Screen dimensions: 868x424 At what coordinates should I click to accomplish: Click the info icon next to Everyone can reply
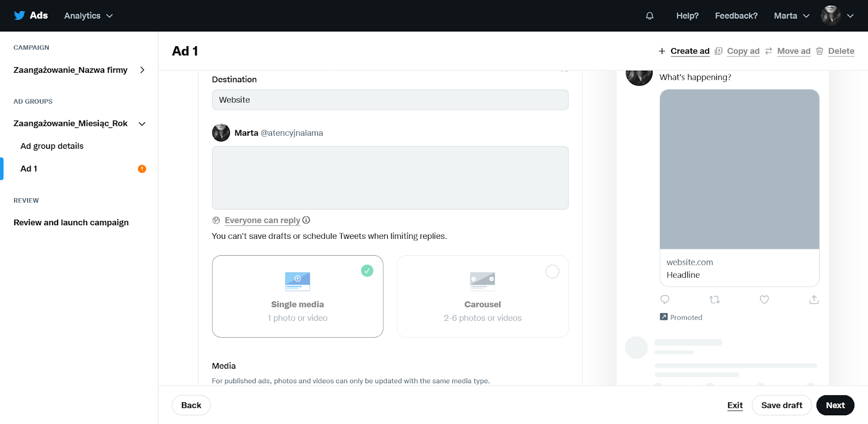[x=306, y=220]
